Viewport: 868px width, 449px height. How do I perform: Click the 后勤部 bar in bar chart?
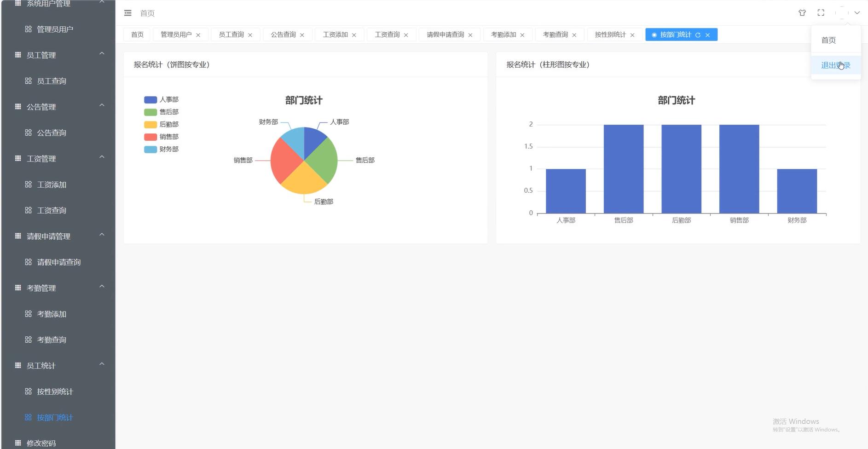[681, 169]
